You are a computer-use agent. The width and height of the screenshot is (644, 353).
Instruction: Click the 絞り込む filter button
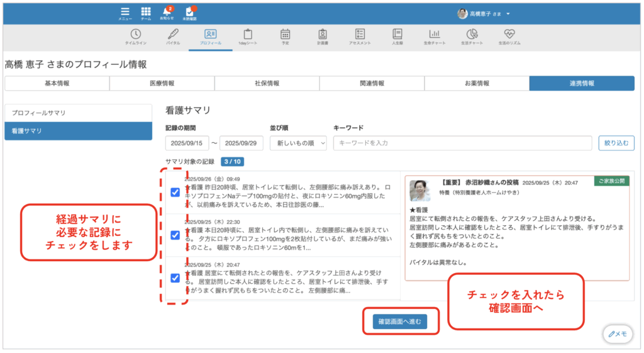[616, 143]
